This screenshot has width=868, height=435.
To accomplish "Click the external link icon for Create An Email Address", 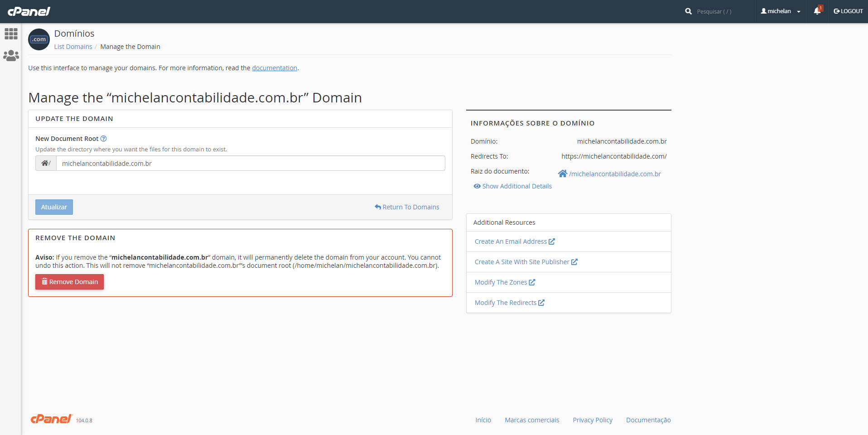I will point(552,242).
